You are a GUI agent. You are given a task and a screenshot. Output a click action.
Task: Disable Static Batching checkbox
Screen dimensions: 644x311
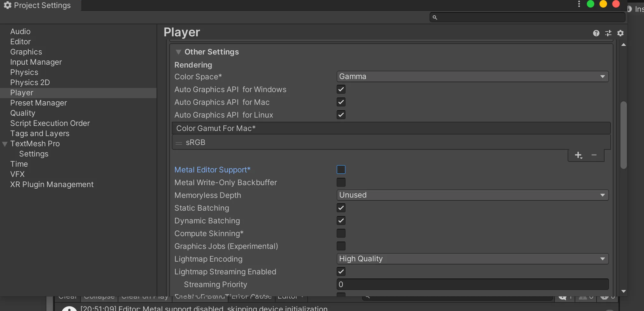341,208
